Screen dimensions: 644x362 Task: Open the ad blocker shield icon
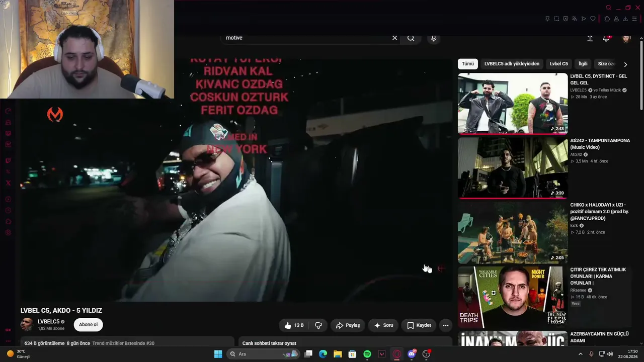pyautogui.click(x=566, y=19)
